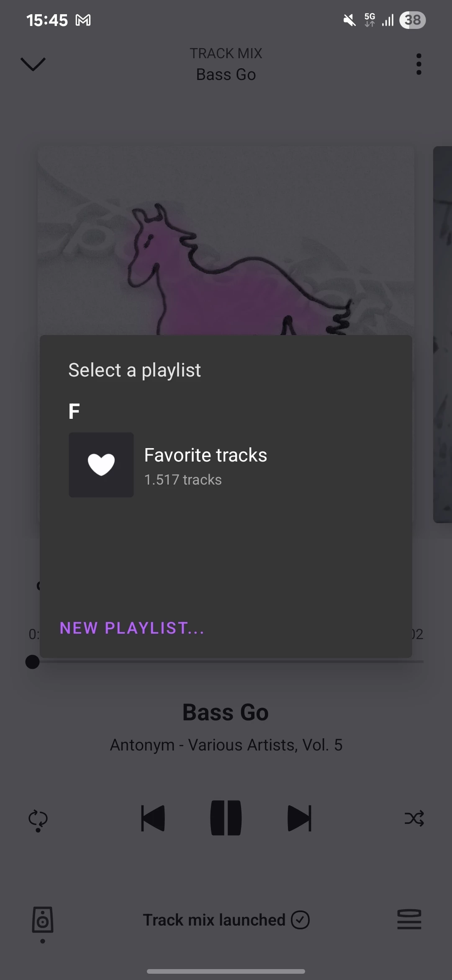Toggle shuffle playback

[x=414, y=818]
